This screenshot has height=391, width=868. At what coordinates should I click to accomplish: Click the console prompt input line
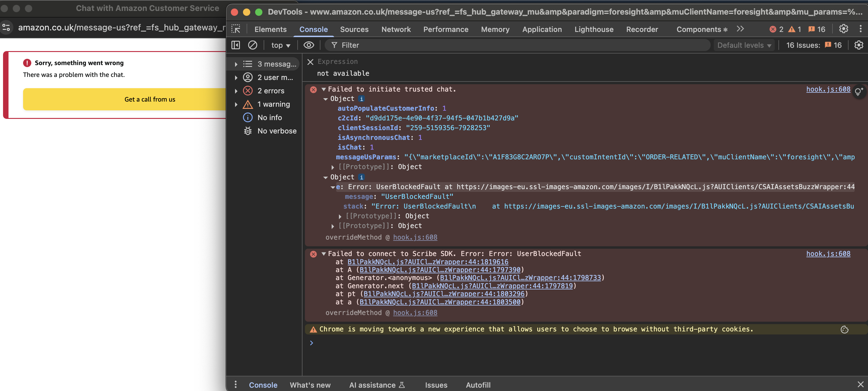(586, 343)
